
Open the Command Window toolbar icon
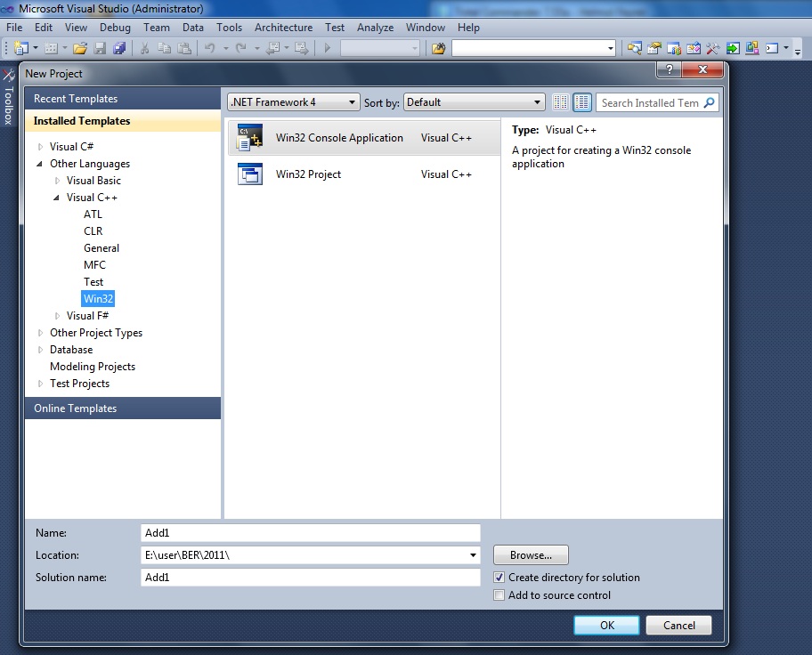(x=772, y=48)
